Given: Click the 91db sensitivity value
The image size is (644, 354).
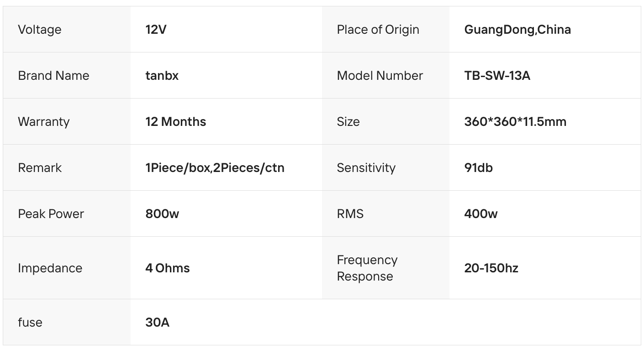Looking at the screenshot, I should coord(478,168).
